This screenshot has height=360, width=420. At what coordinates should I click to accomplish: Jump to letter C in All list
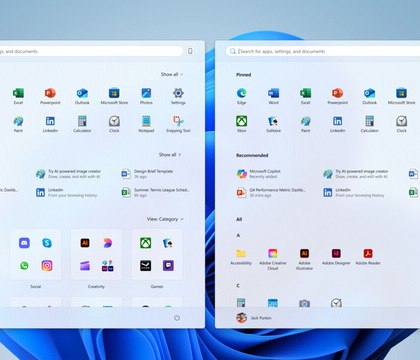(238, 286)
